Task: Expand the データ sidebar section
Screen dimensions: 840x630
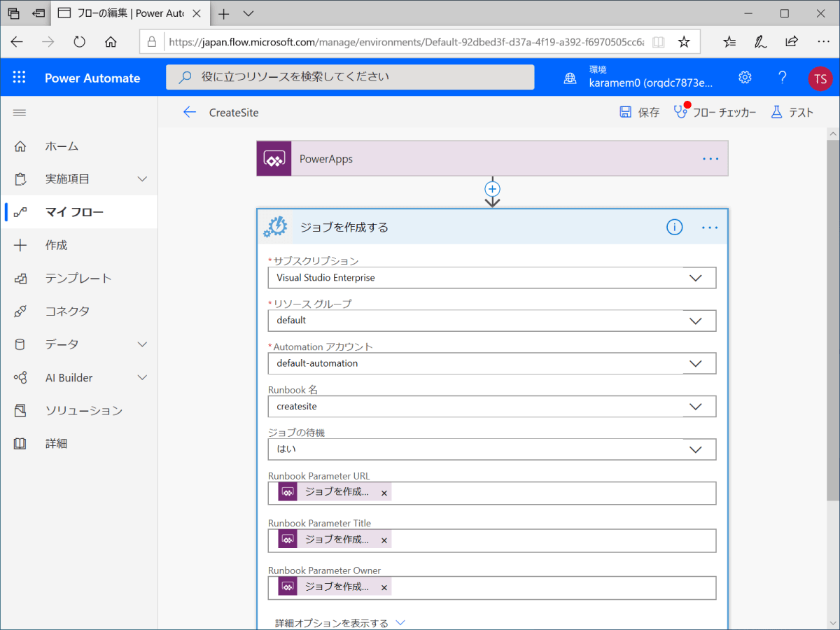Action: pyautogui.click(x=142, y=344)
